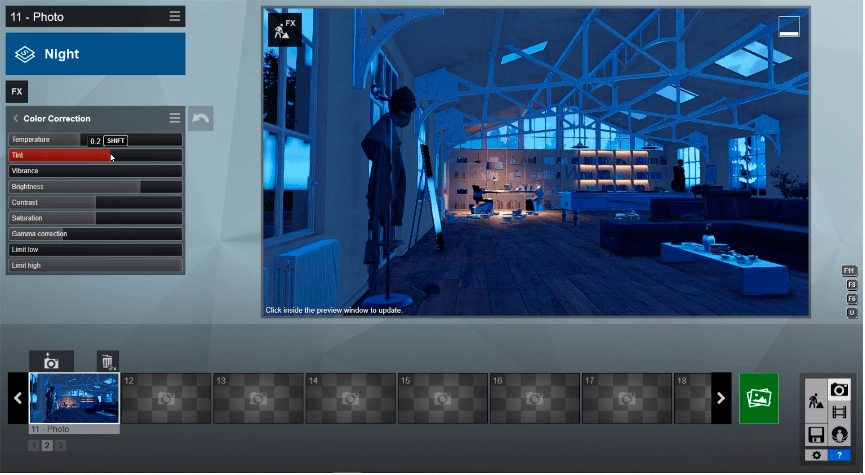
Task: Switch to Movie mode film icon
Action: (840, 412)
